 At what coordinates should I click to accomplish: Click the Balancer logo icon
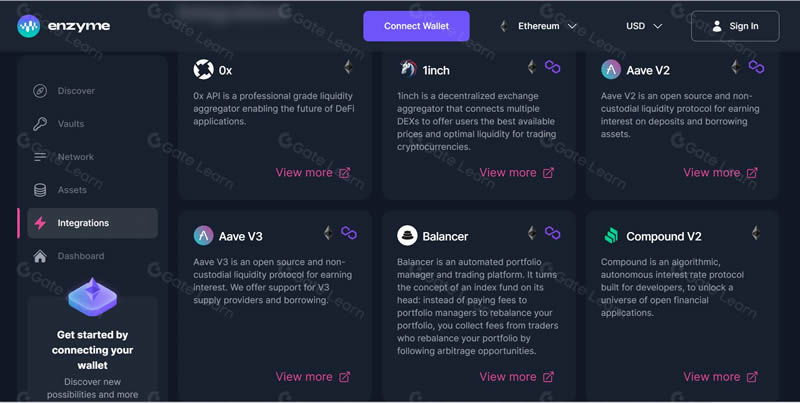point(407,236)
